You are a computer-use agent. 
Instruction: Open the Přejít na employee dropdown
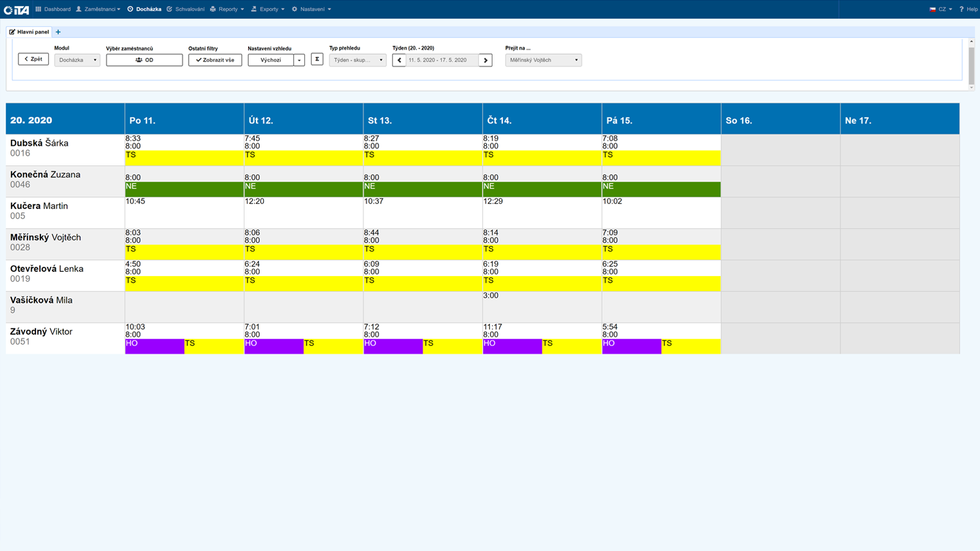tap(543, 60)
